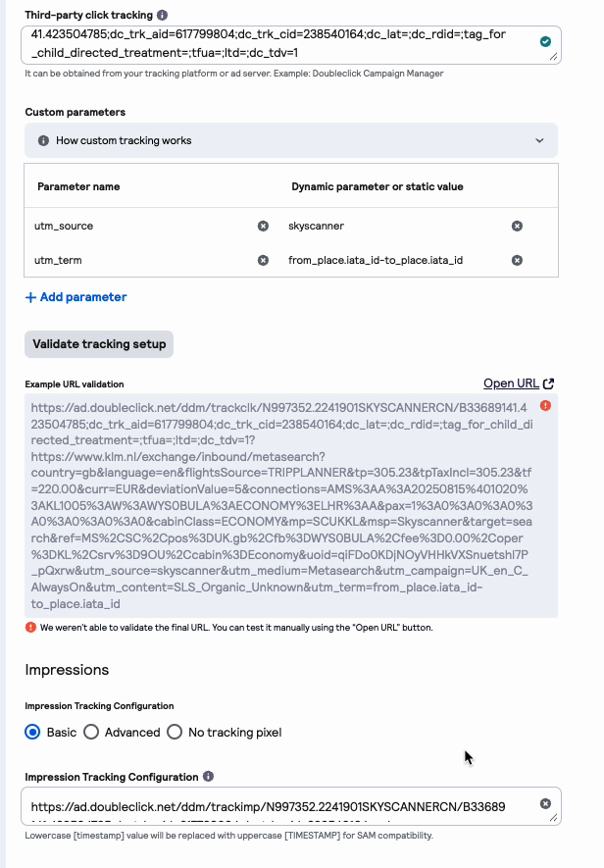
Task: Expand How custom tracking works section
Action: click(291, 140)
